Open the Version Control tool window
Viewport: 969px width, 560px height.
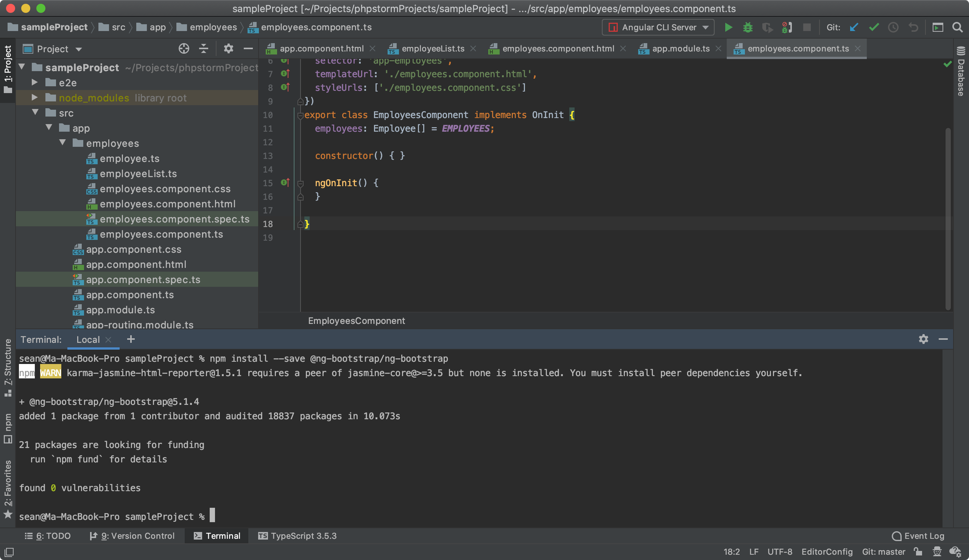[x=132, y=535]
